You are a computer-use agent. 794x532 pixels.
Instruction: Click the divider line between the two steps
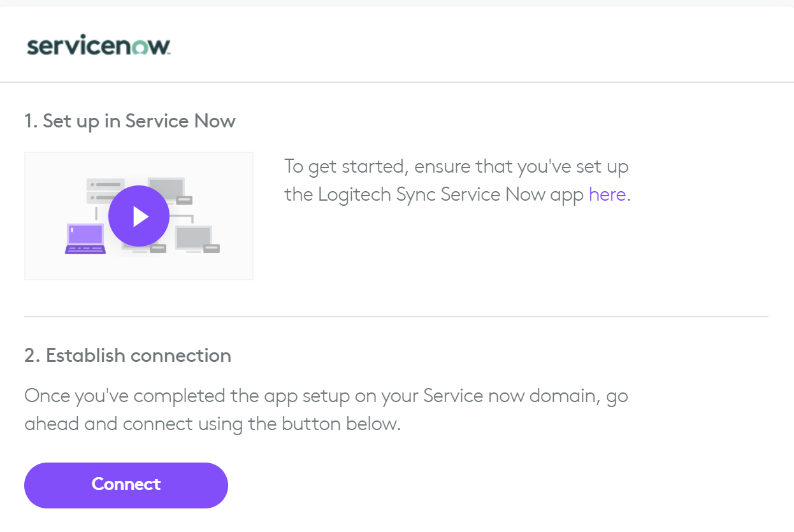point(396,317)
